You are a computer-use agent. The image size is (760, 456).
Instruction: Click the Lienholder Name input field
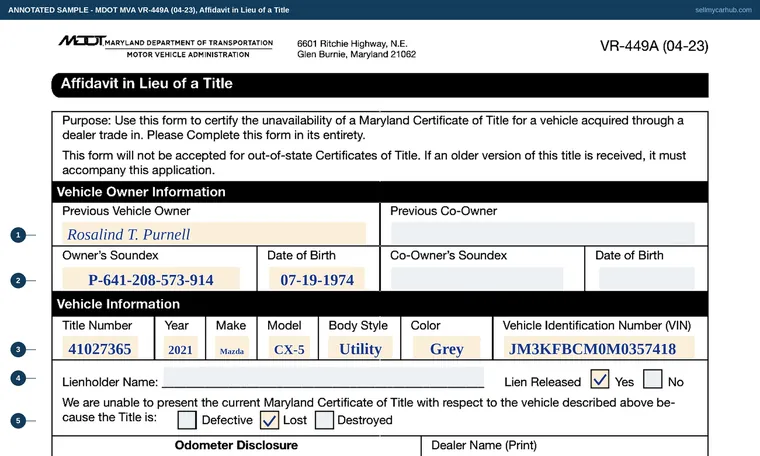(x=323, y=377)
